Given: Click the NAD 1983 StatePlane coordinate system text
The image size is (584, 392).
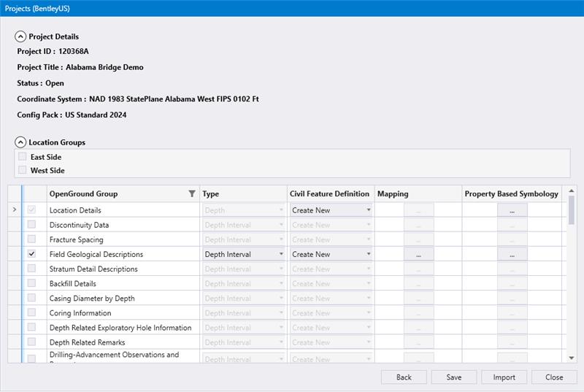Looking at the screenshot, I should pyautogui.click(x=174, y=99).
